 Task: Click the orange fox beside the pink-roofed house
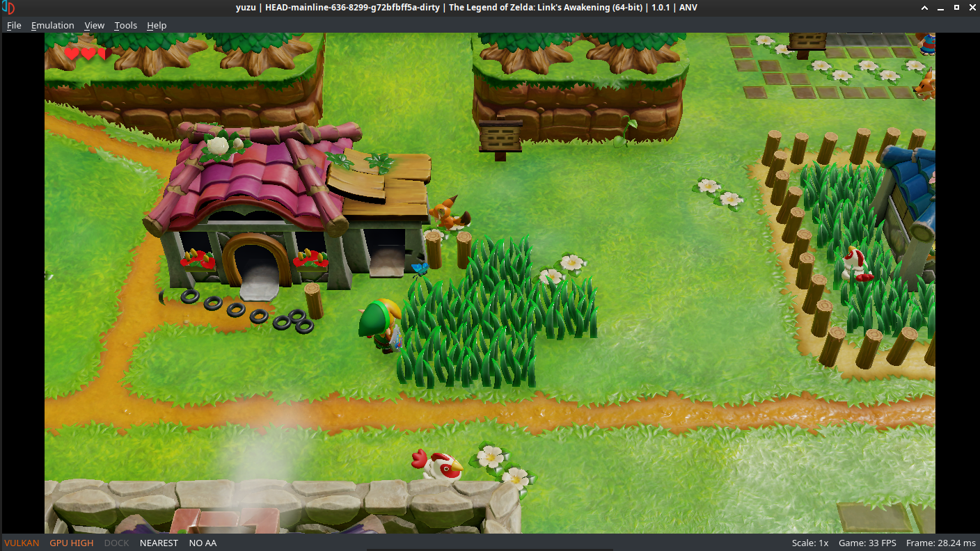[449, 214]
